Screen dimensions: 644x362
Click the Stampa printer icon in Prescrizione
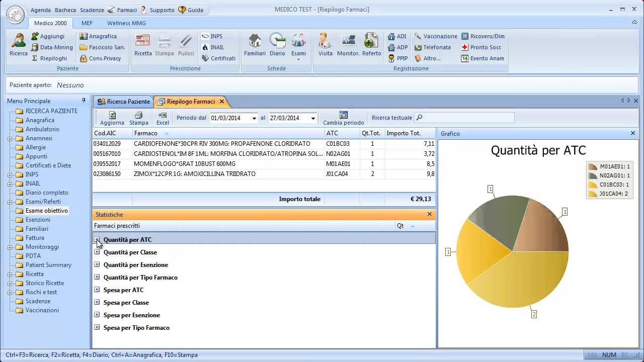point(165,45)
